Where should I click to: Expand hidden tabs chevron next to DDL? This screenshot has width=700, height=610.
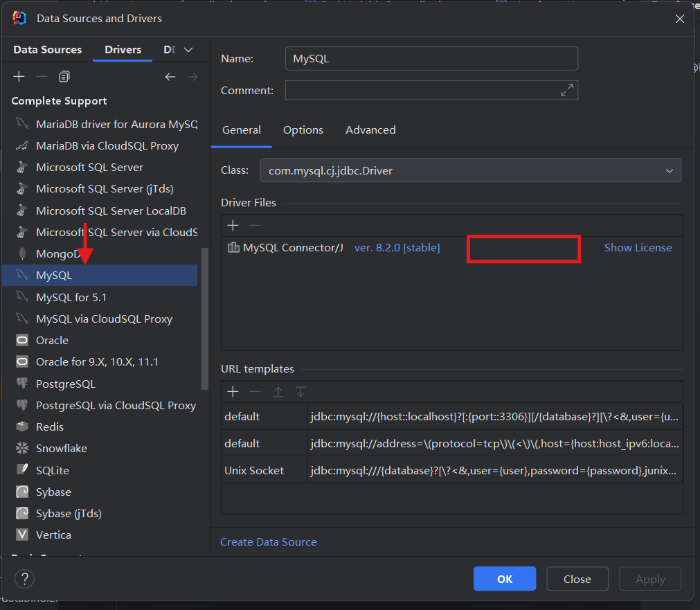[x=188, y=50]
